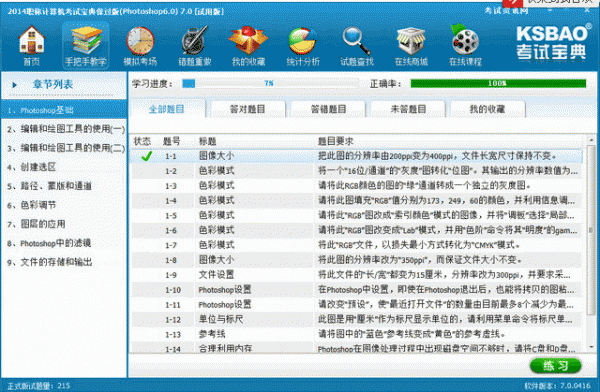Select chapter 5 路径、蒙版和通道

tap(64, 186)
